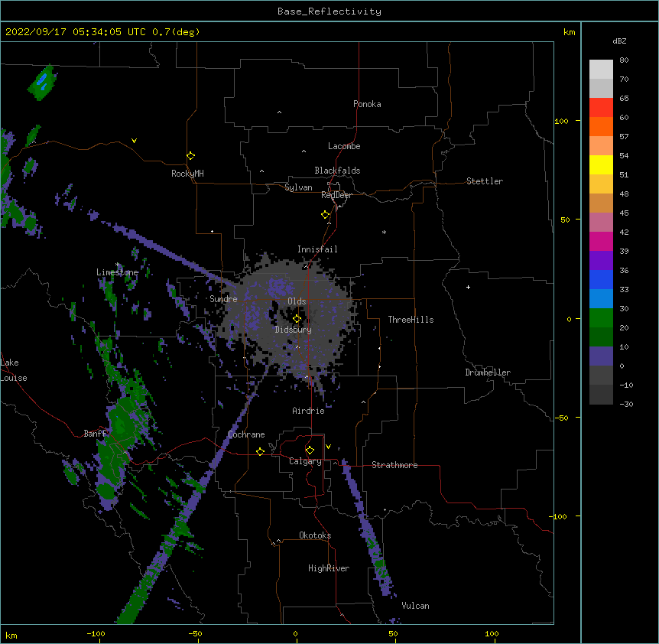Select the red 65 dBZ legend swatch

coord(601,107)
